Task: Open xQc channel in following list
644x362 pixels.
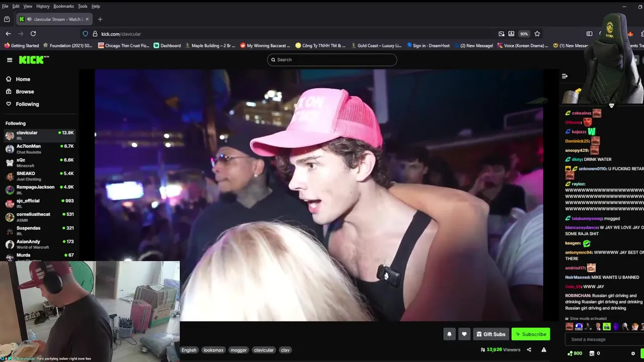Action: pyautogui.click(x=39, y=162)
